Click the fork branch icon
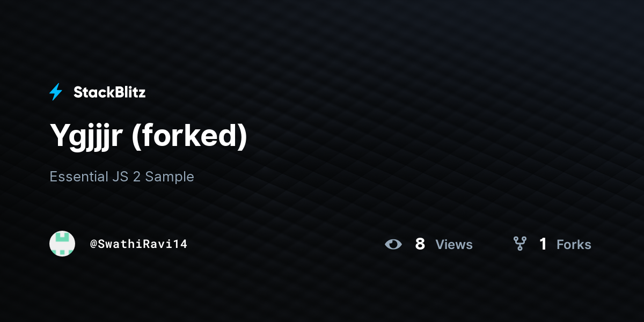The height and width of the screenshot is (322, 644). [x=519, y=244]
